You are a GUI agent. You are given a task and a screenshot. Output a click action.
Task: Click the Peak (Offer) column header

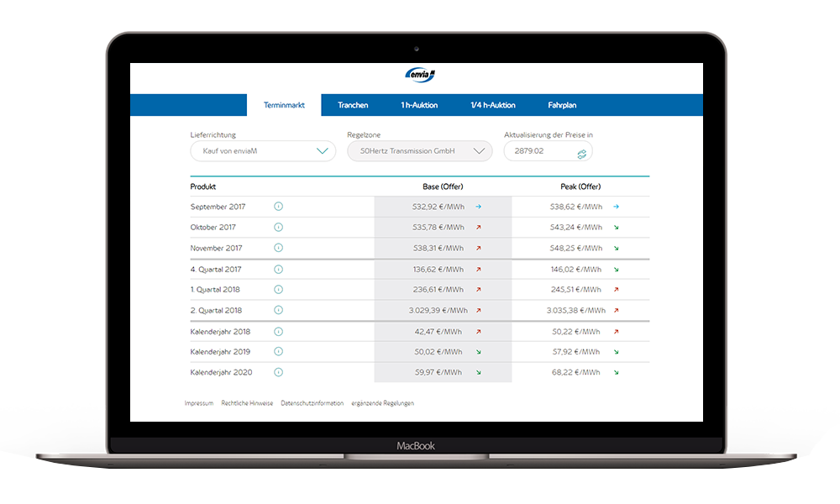click(580, 186)
